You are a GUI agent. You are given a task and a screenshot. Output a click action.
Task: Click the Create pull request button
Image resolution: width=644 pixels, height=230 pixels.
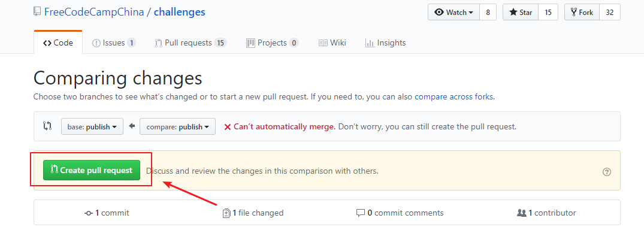[x=92, y=170]
